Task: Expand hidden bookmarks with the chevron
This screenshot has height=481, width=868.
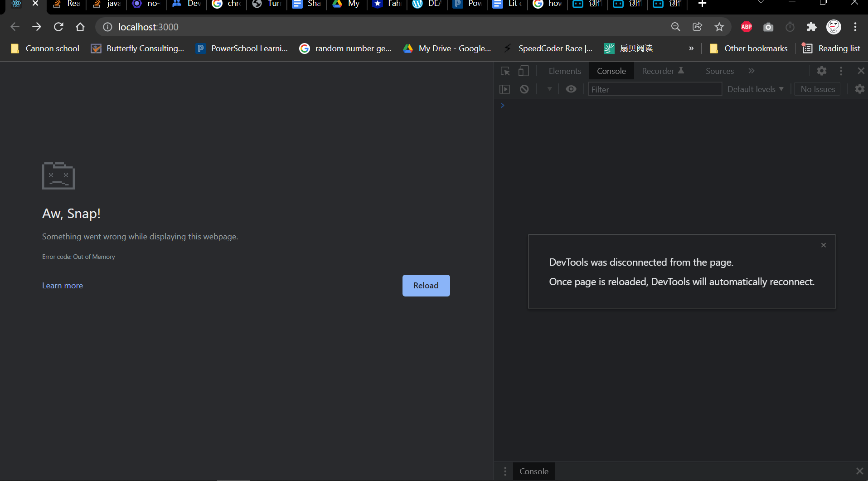Action: tap(691, 48)
